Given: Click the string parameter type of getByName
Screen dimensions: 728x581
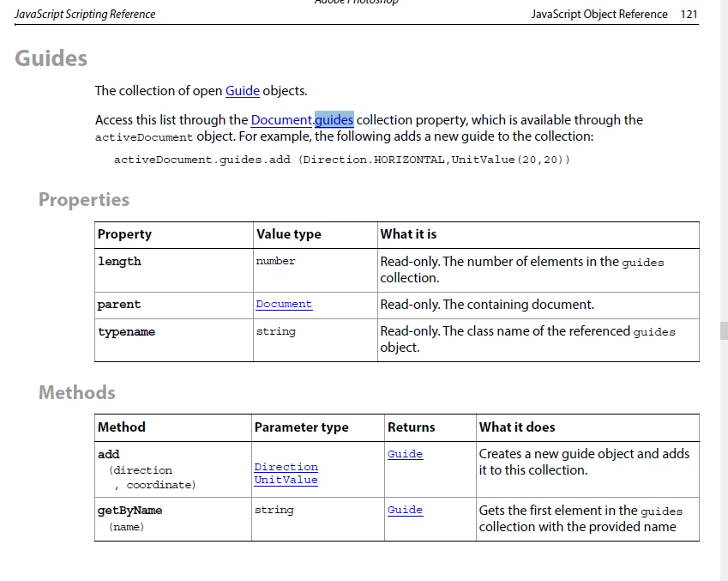Looking at the screenshot, I should pyautogui.click(x=274, y=510).
